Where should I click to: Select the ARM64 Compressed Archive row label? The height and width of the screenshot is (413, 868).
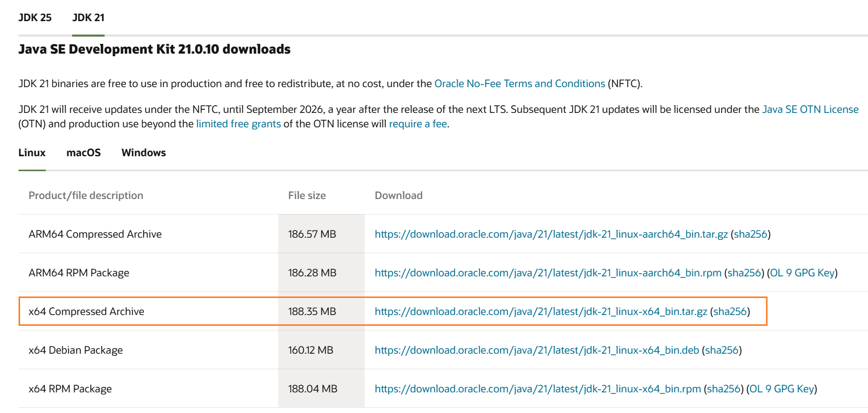coord(95,234)
